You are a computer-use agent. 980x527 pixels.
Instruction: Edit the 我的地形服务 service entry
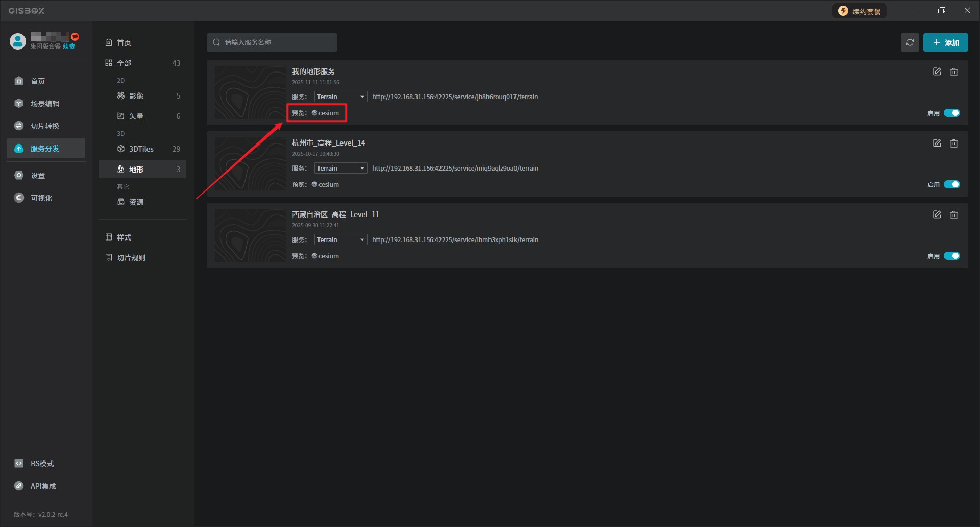click(x=937, y=72)
